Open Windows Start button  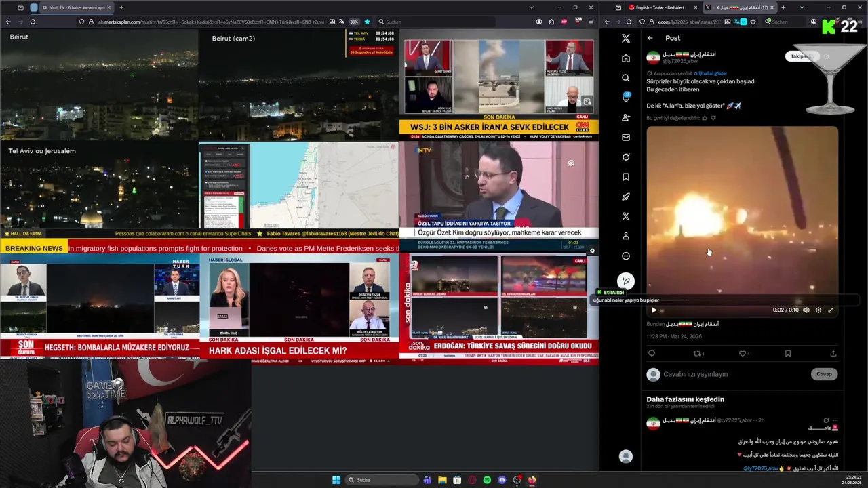pos(336,480)
